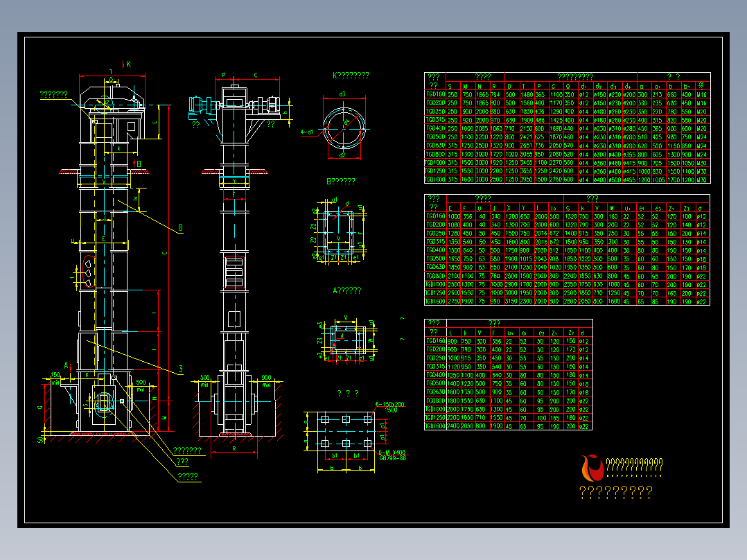Click the A view title label
Image resolution: width=747 pixels, height=560 pixels.
346,290
